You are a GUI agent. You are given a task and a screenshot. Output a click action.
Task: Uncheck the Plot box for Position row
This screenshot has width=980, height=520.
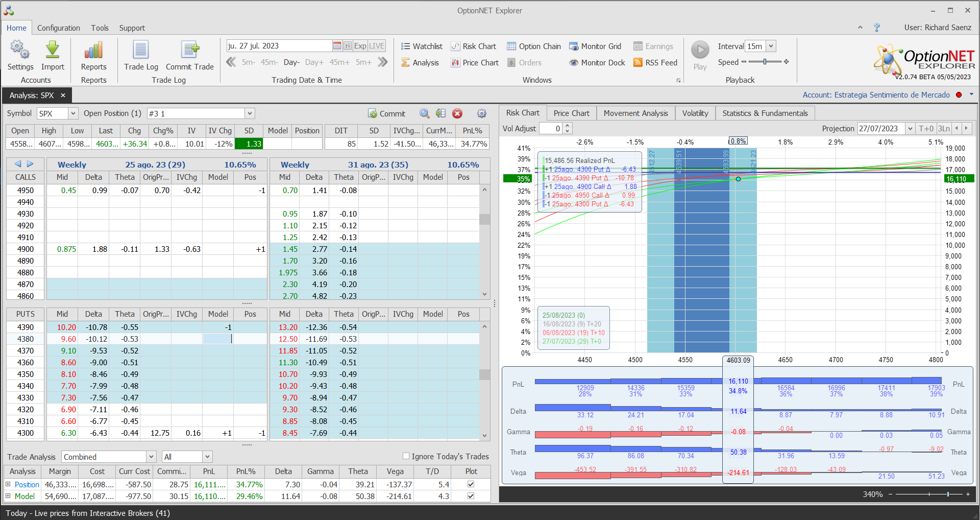tap(471, 484)
